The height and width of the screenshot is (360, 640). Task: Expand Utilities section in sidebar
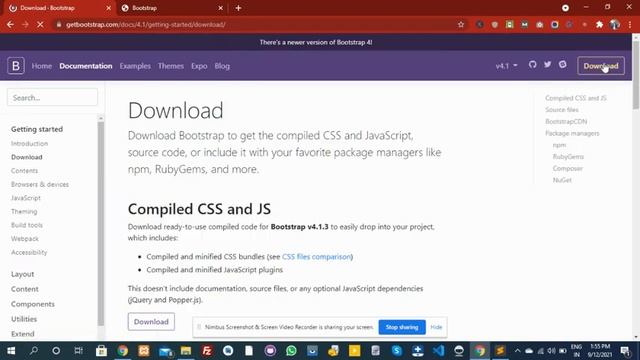coord(24,319)
